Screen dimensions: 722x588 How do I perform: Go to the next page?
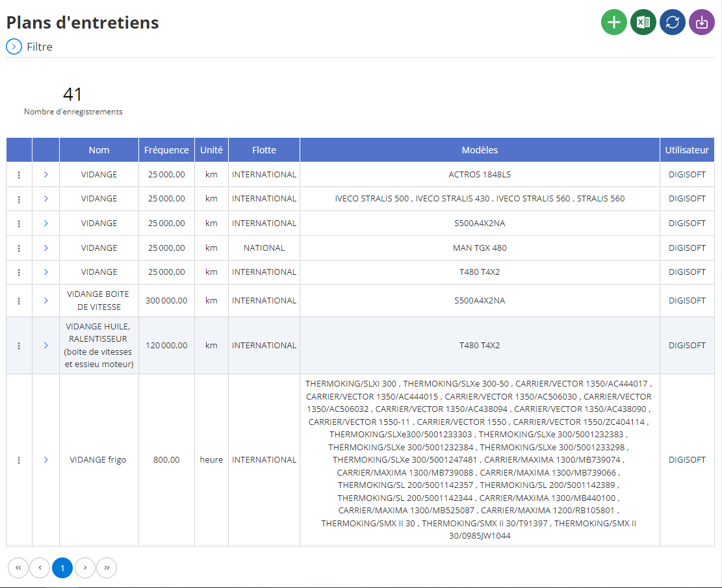[84, 568]
